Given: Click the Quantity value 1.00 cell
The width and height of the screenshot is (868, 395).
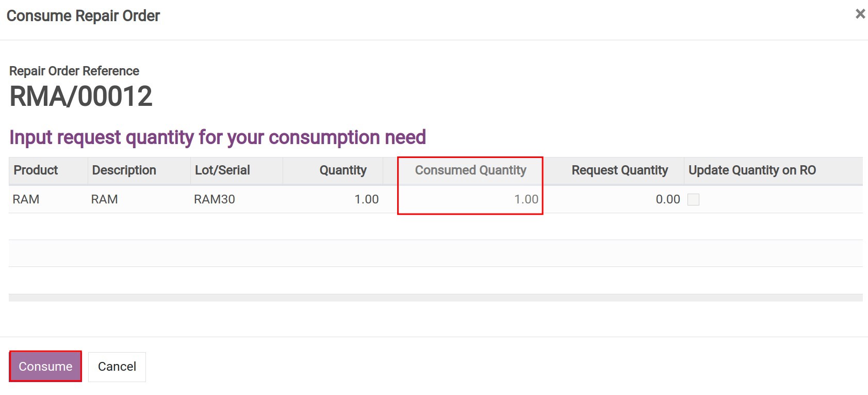Looking at the screenshot, I should point(366,199).
